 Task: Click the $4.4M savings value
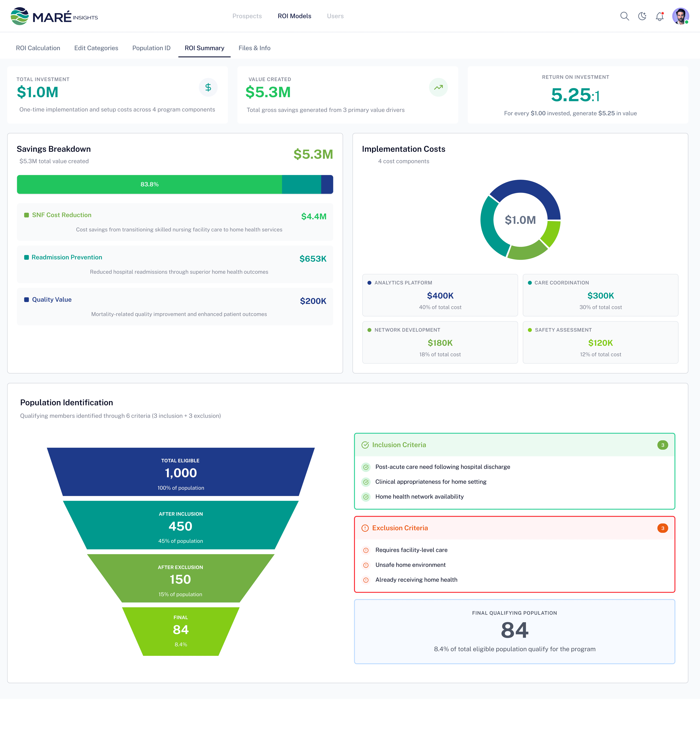click(x=314, y=217)
